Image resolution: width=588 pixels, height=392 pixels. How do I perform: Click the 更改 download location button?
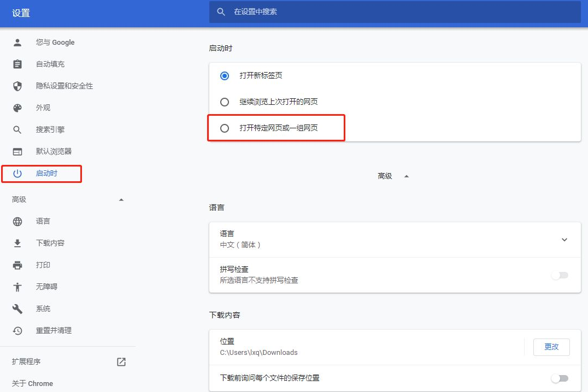click(x=551, y=347)
